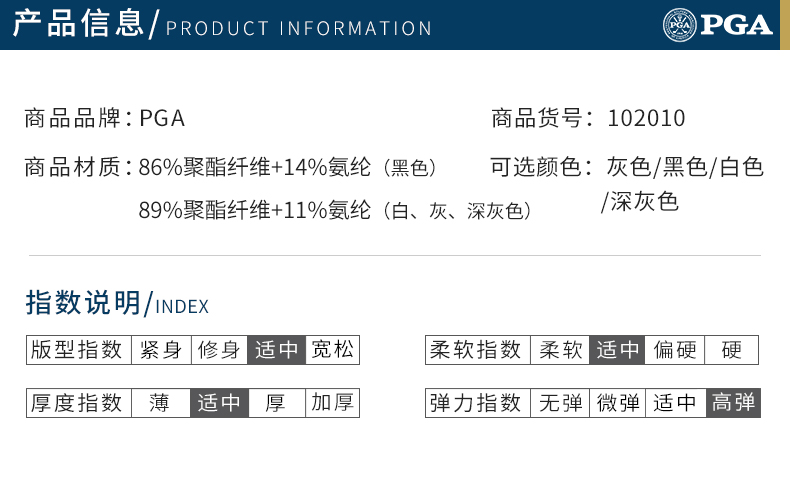Image resolution: width=790 pixels, height=484 pixels.
Task: Choose 硬 softness option
Action: (x=732, y=350)
